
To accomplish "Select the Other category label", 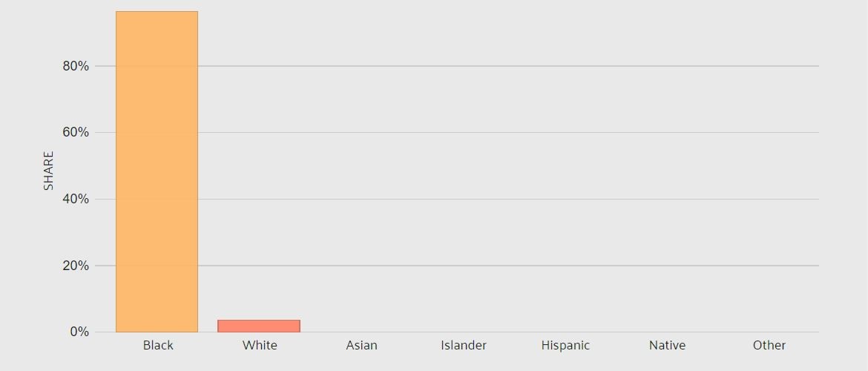I will click(x=769, y=346).
